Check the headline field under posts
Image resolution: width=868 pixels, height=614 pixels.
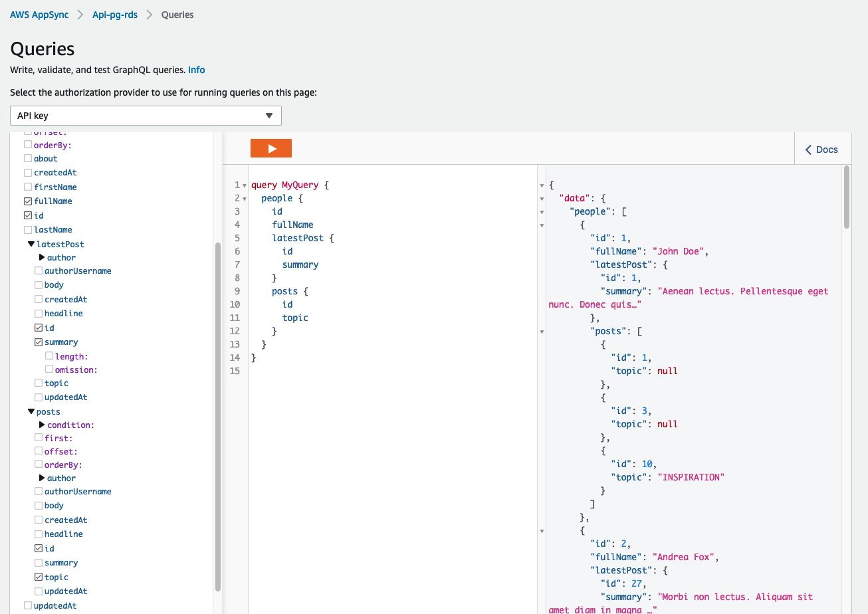39,534
